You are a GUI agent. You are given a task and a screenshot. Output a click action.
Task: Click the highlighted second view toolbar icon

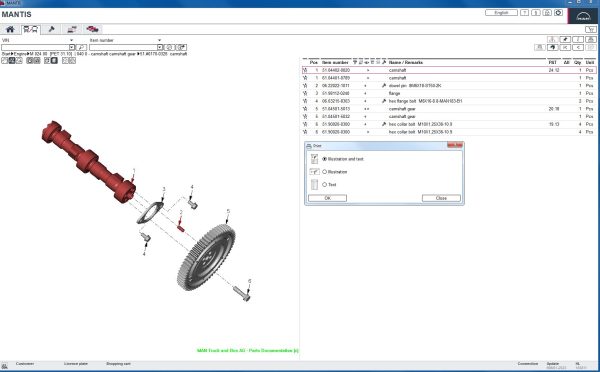coord(12,60)
